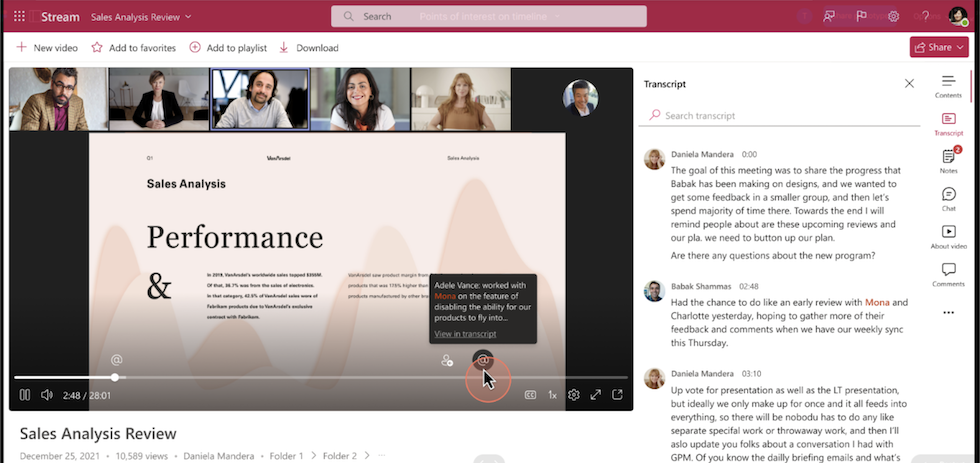Viewport: 980px width, 463px height.
Task: Change the 1x playback speed
Action: pyautogui.click(x=552, y=395)
